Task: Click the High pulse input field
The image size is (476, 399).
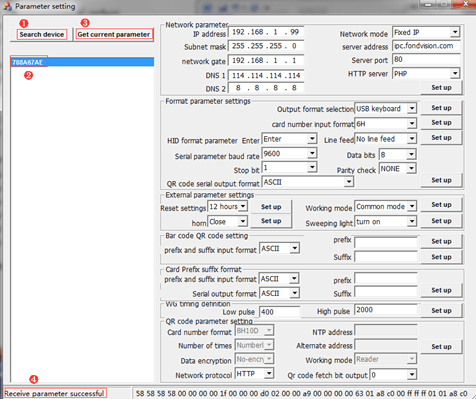Action: click(386, 310)
